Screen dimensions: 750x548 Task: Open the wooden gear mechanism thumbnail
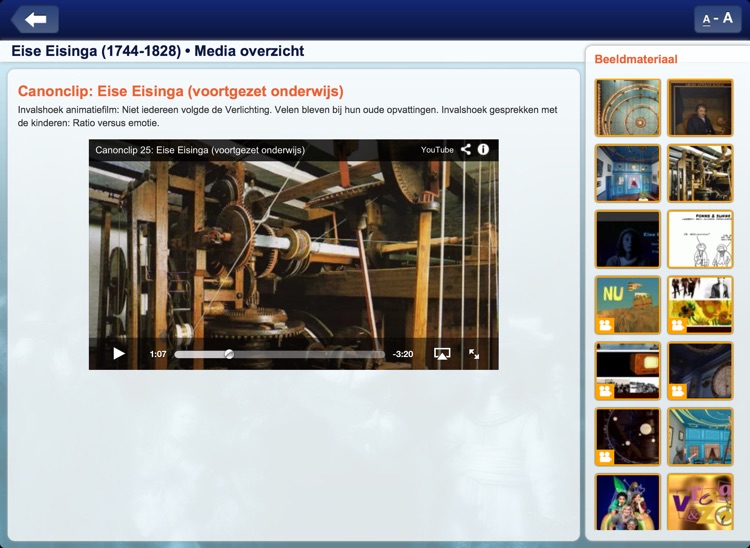pyautogui.click(x=700, y=173)
